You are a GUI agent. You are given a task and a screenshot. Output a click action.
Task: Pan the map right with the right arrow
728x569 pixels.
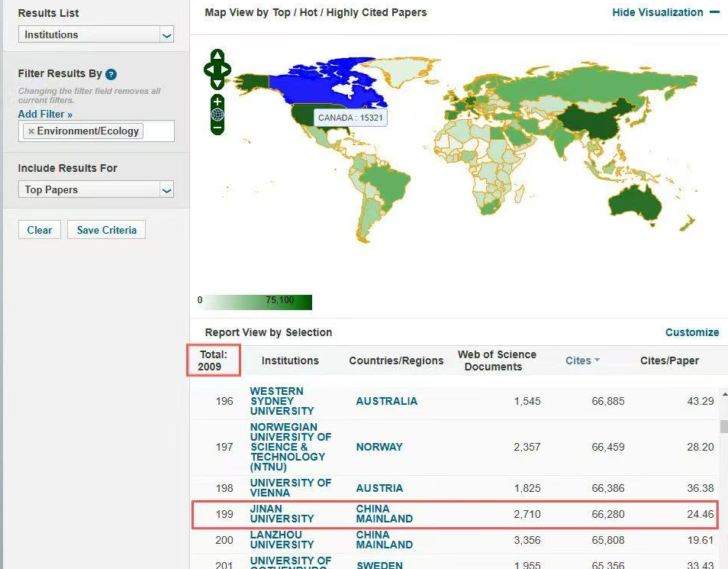(226, 70)
